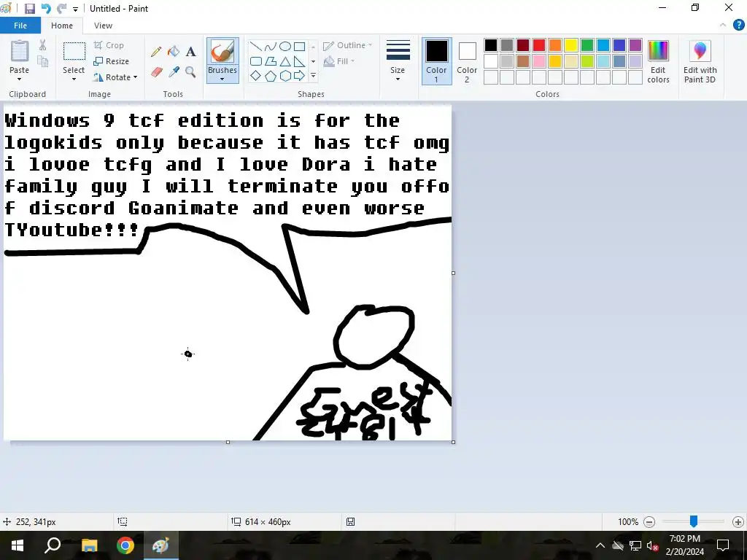Screen dimensions: 747x560
Task: Activate Color 1 foreground selector
Action: click(436, 61)
